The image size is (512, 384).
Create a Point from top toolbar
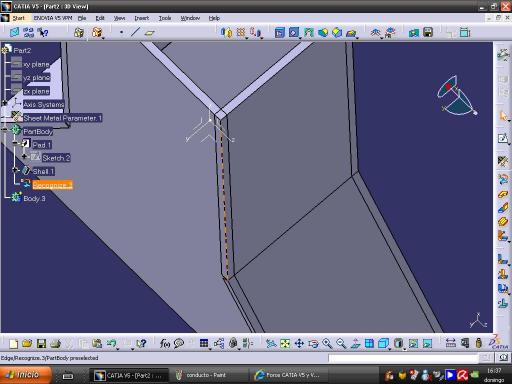[x=121, y=32]
